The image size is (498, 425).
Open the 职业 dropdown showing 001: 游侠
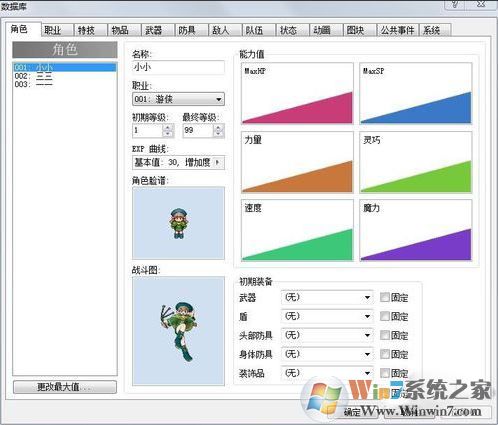(x=178, y=99)
